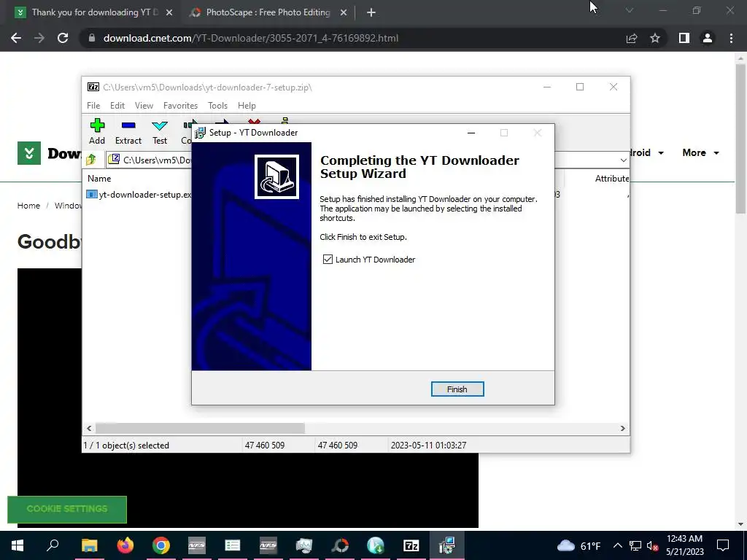Click the page vertical scrollbar thumb
747x560 pixels.
(x=740, y=138)
